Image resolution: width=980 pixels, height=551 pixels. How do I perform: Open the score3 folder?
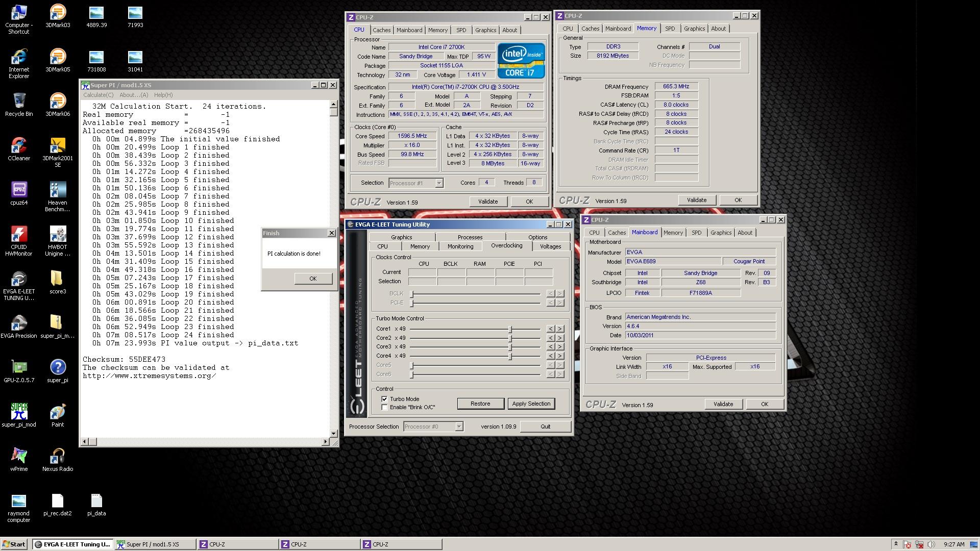click(58, 283)
